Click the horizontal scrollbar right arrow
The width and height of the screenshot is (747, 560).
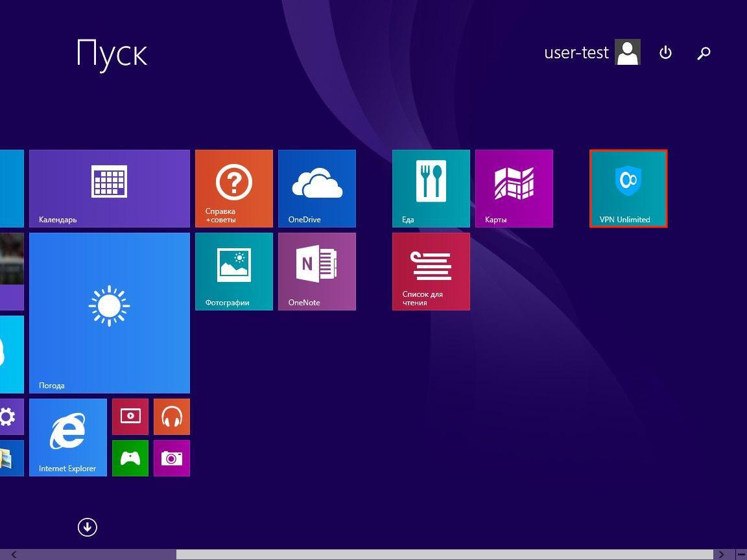coord(721,555)
